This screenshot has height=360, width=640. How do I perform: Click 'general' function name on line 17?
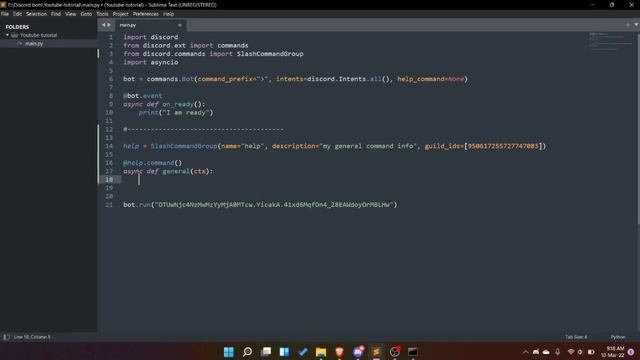click(x=176, y=171)
